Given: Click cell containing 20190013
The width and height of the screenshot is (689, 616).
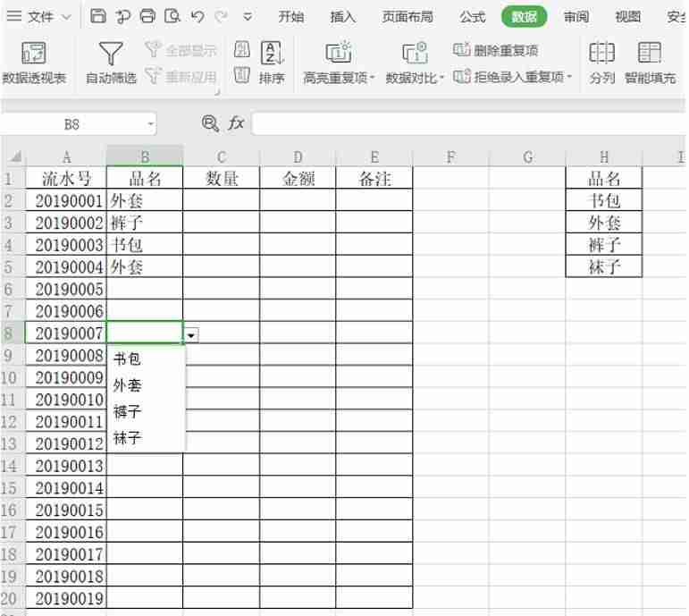Looking at the screenshot, I should [66, 466].
